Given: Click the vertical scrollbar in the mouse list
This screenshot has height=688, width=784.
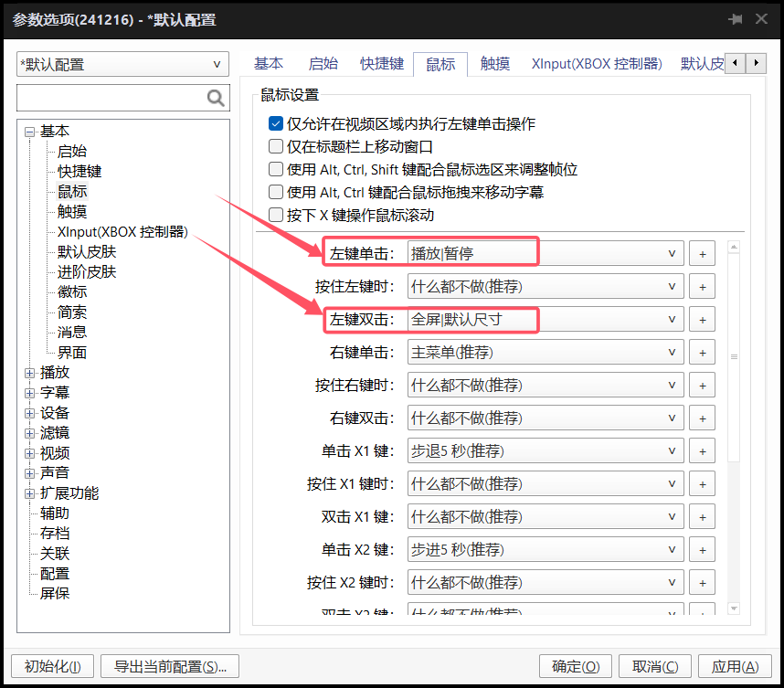Looking at the screenshot, I should (x=734, y=356).
